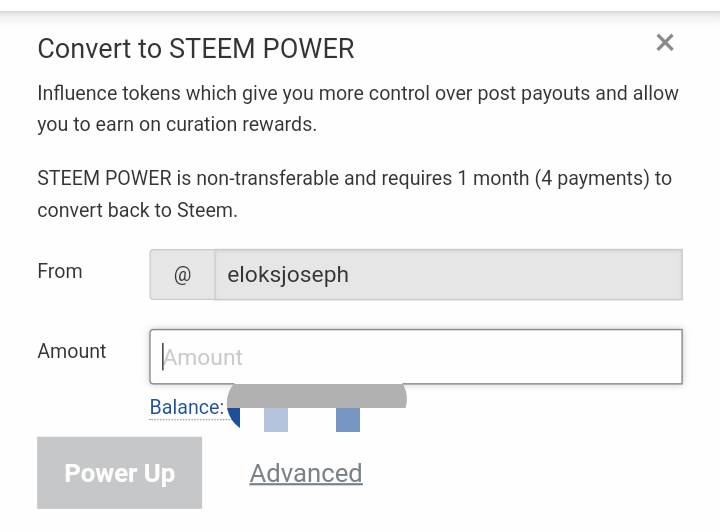Close the Convert to STEEM POWER dialog
This screenshot has height=532, width=720.
(x=665, y=43)
